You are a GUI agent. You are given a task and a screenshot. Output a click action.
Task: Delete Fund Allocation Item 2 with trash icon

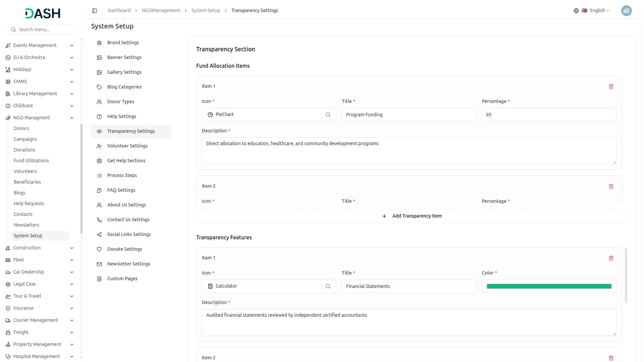(x=611, y=186)
